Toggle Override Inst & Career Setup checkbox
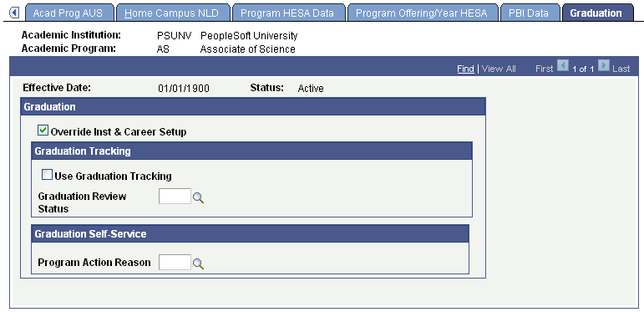The width and height of the screenshot is (644, 312). (43, 130)
